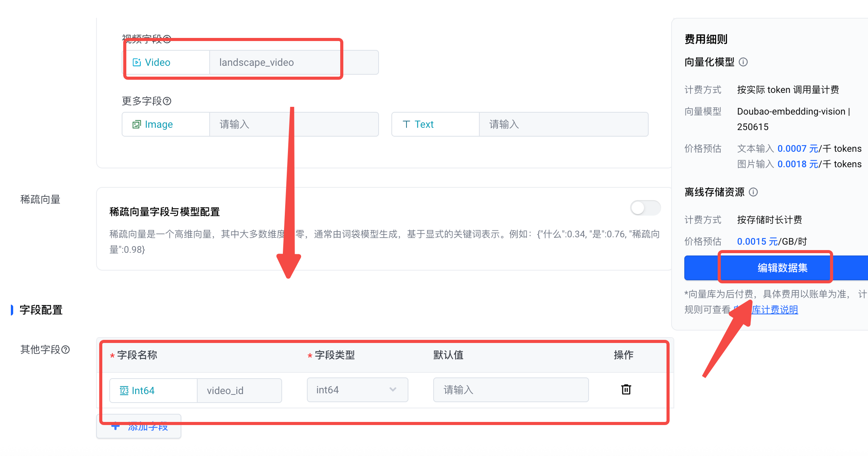Click the Image field type icon
Viewport: 868px width, 456px height.
tap(137, 124)
